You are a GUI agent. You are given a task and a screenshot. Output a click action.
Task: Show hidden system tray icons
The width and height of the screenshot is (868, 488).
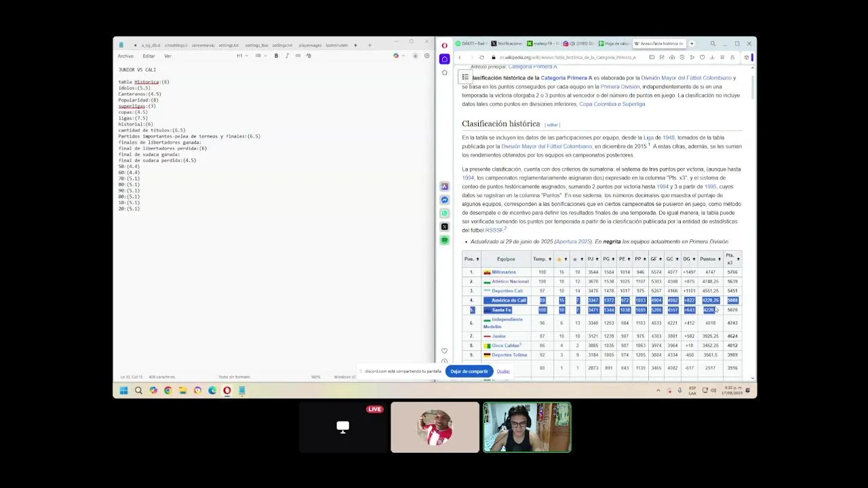pos(658,390)
